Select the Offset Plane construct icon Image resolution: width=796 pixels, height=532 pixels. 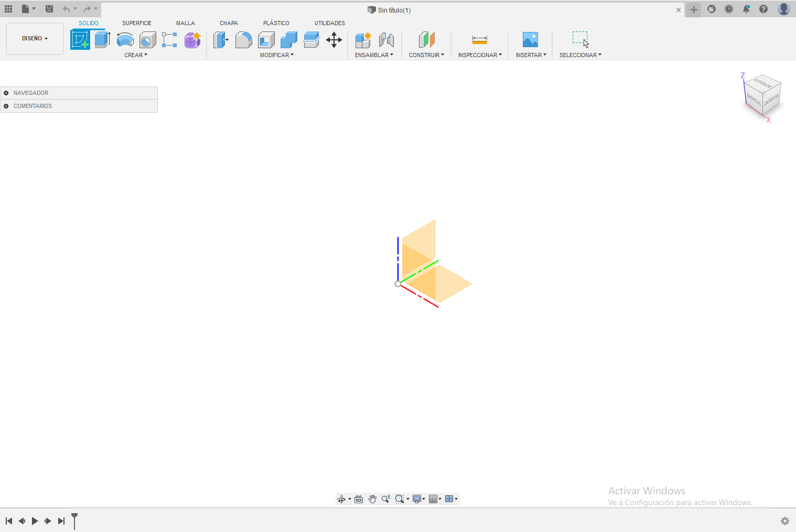(427, 40)
